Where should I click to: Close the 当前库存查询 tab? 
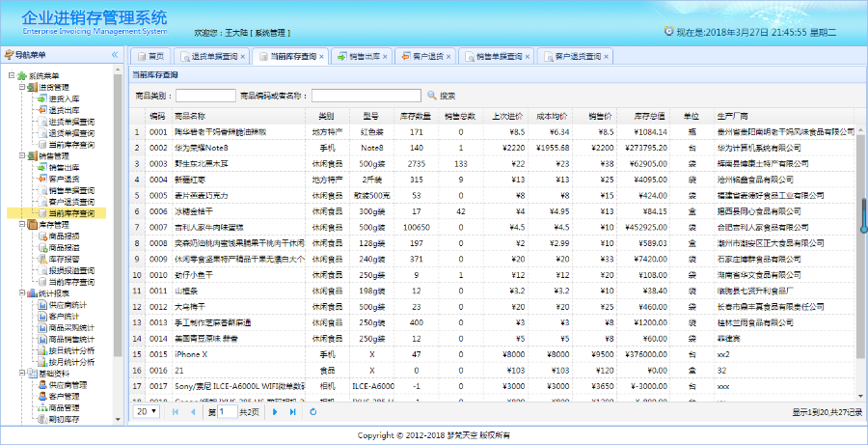coord(321,57)
